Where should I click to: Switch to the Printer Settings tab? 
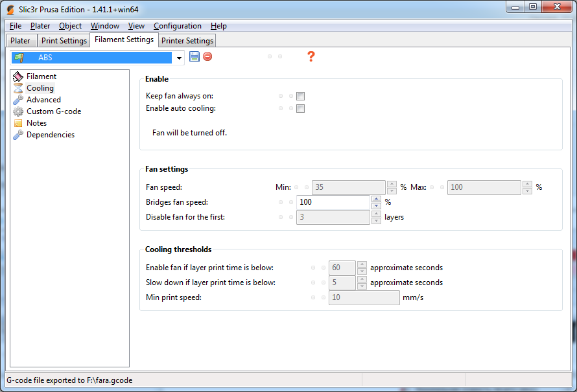pos(187,40)
